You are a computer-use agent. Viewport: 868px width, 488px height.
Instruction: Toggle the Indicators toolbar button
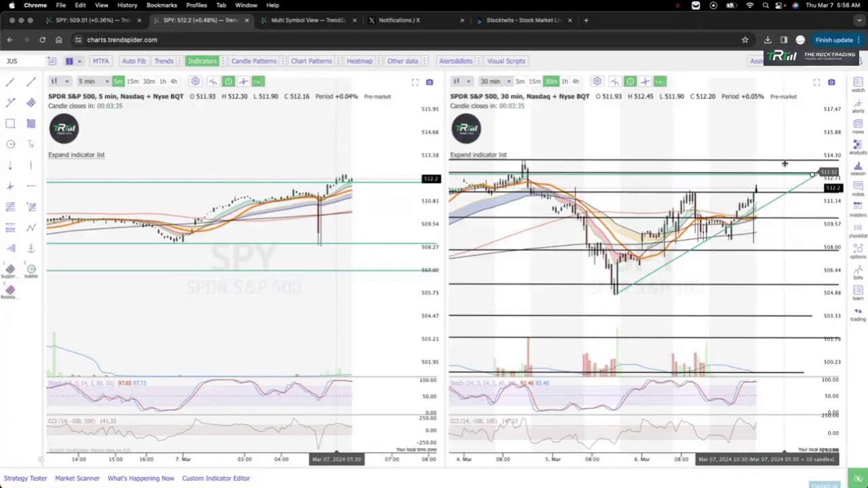pos(202,61)
